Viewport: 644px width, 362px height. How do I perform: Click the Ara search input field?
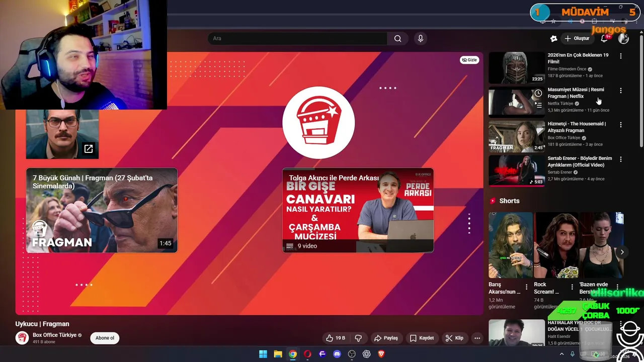pos(297,38)
